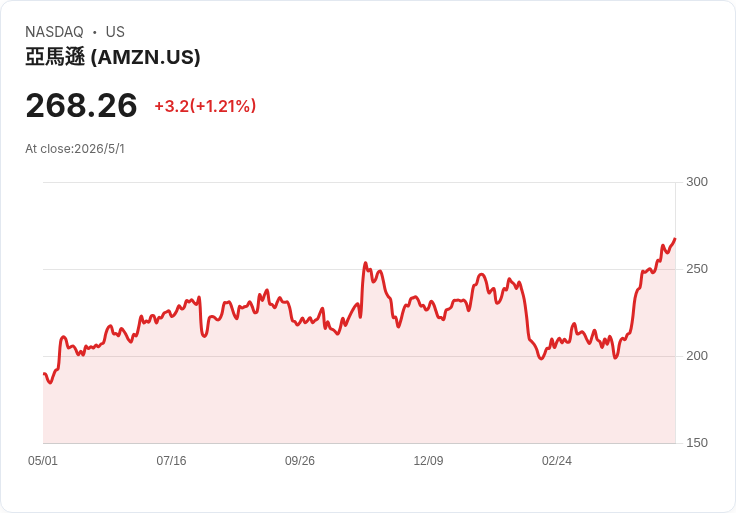This screenshot has width=736, height=513.
Task: Select the 12/09 date on the x-axis
Action: 428,460
